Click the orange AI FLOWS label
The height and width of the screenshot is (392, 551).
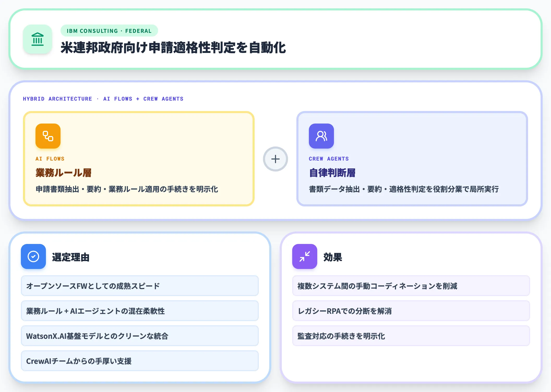(x=50, y=159)
